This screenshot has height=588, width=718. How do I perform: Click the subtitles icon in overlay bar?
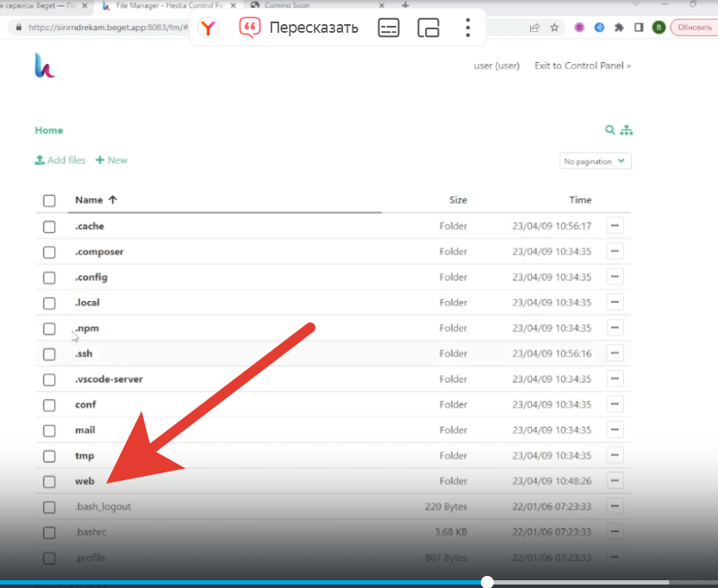pos(389,28)
